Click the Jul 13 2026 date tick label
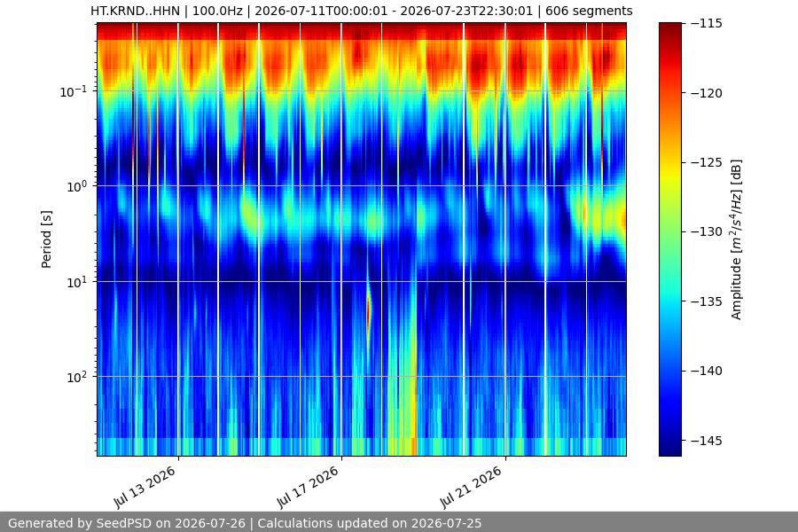The image size is (798, 532). coord(145,487)
